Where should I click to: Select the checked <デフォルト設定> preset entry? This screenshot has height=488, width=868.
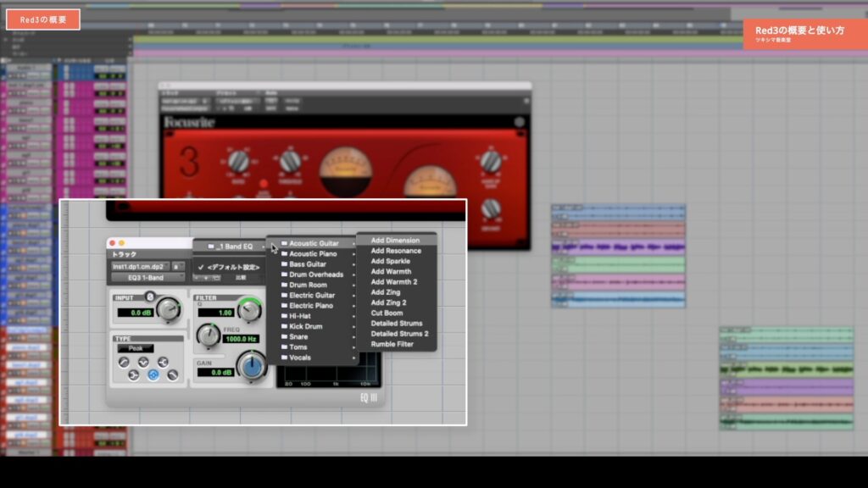(x=230, y=267)
